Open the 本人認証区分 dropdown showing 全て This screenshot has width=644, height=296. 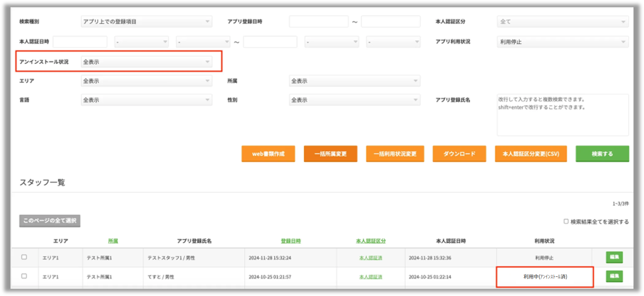click(562, 22)
